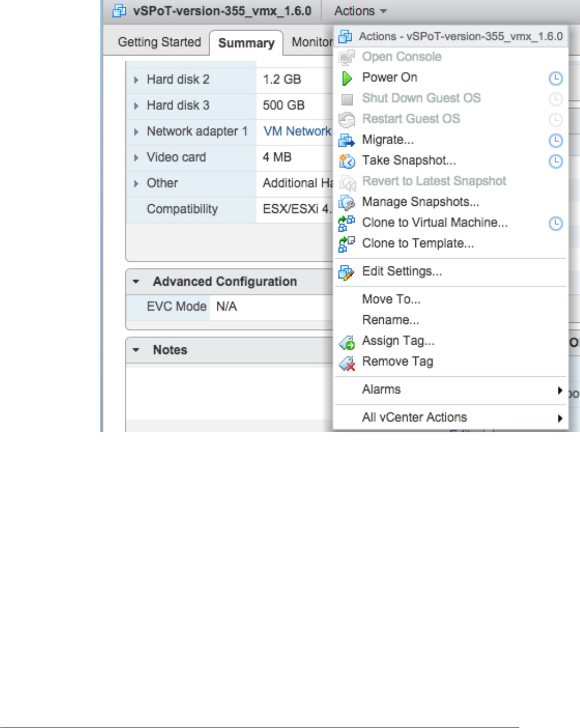Click the VM icon beside vSPoT title
Image resolution: width=580 pixels, height=728 pixels.
tap(119, 11)
